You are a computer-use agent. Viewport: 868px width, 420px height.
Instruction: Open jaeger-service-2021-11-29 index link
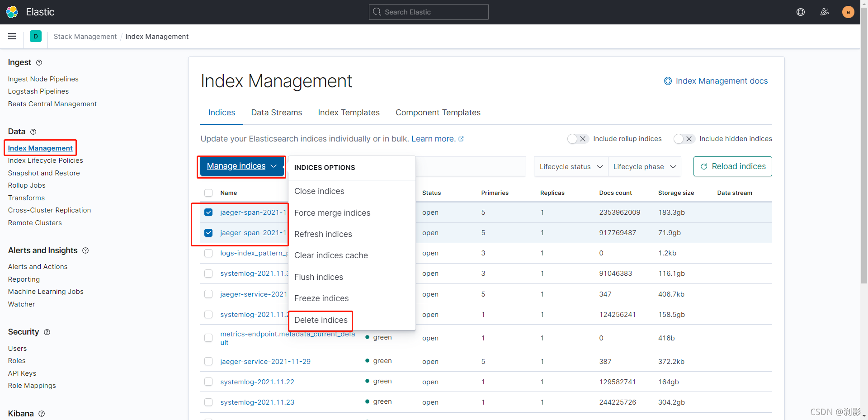(x=265, y=362)
